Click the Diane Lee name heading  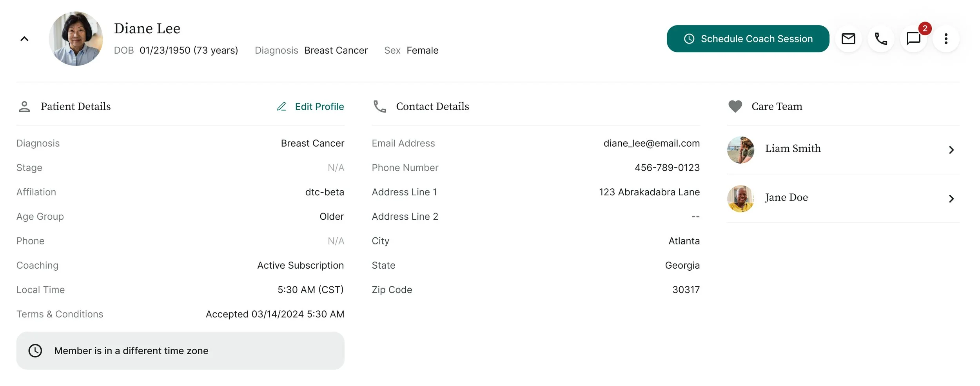(147, 29)
